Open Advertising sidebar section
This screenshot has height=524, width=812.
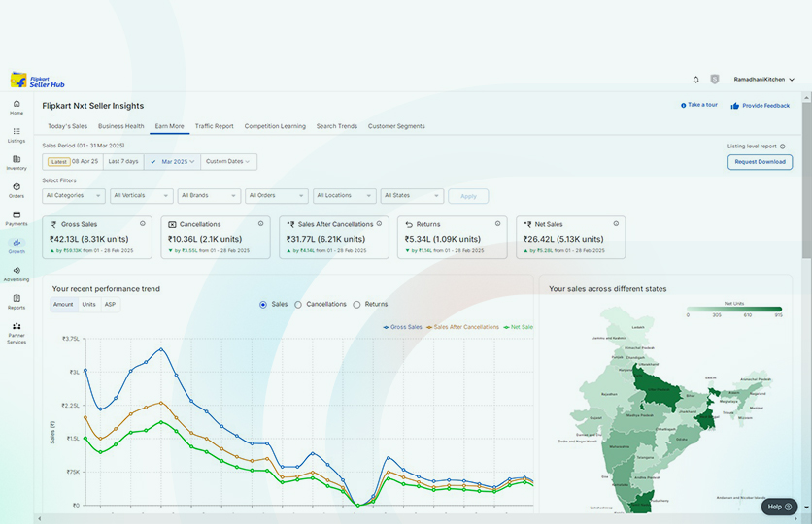coord(17,274)
